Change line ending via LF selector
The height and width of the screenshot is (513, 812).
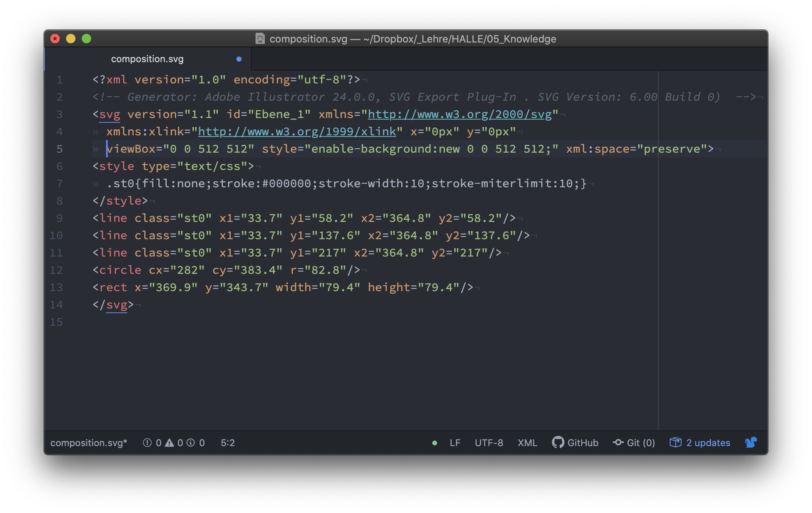point(455,443)
